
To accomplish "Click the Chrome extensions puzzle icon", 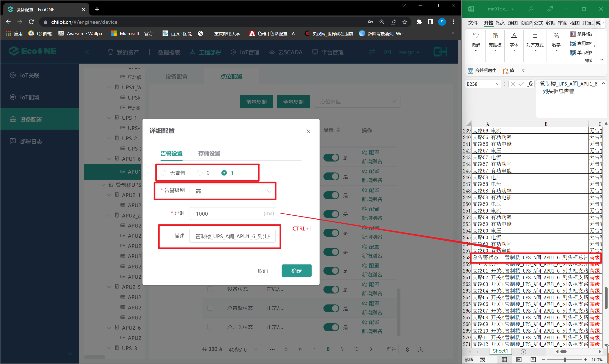I will (419, 22).
